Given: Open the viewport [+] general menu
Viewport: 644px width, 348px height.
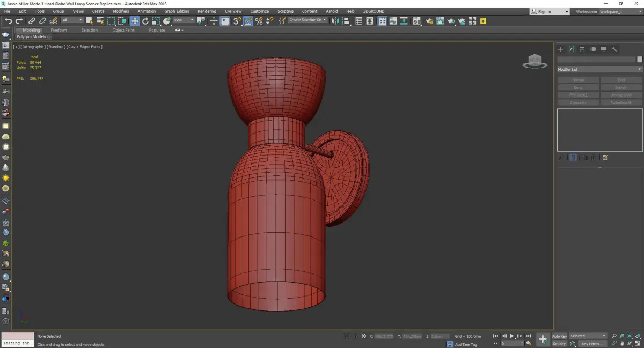Looking at the screenshot, I should click(x=16, y=47).
